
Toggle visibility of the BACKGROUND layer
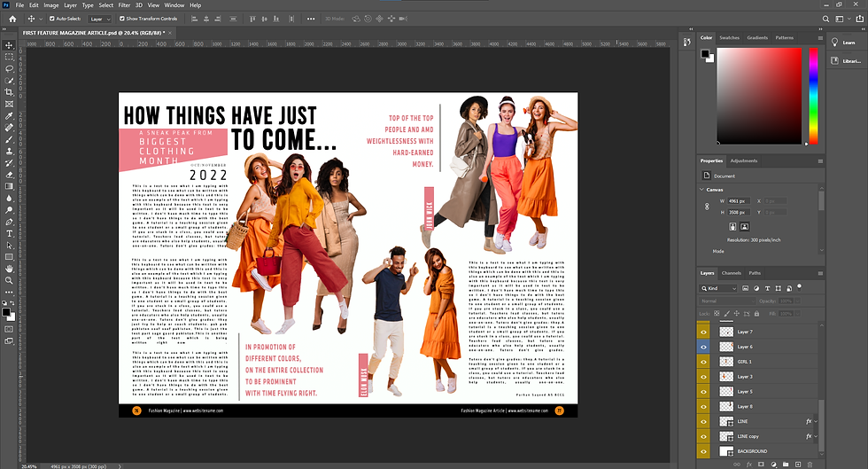703,451
